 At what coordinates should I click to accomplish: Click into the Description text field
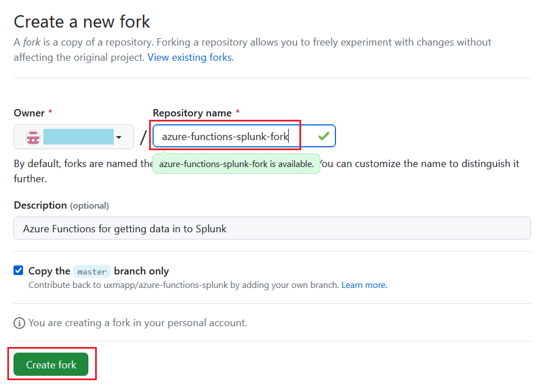272,228
